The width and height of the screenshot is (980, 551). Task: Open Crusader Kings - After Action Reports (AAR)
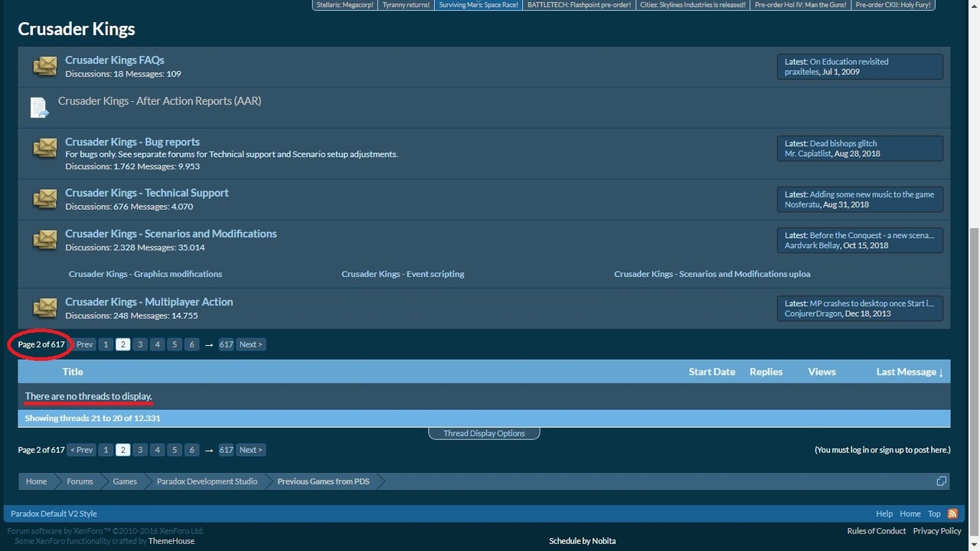159,100
